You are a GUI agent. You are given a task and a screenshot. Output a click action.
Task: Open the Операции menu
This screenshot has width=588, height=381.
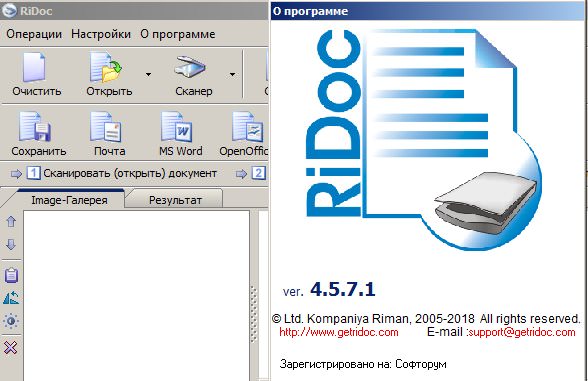click(34, 34)
